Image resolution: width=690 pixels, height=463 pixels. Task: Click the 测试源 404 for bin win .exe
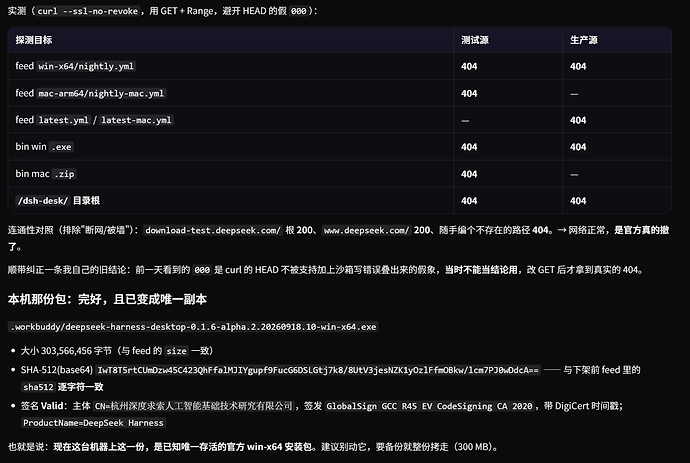pos(469,147)
